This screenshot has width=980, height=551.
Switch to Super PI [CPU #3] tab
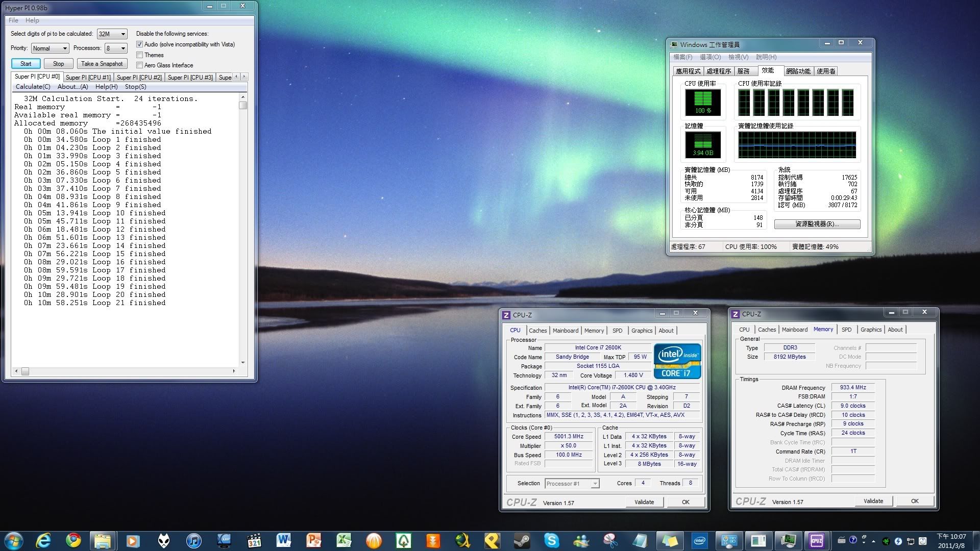190,78
